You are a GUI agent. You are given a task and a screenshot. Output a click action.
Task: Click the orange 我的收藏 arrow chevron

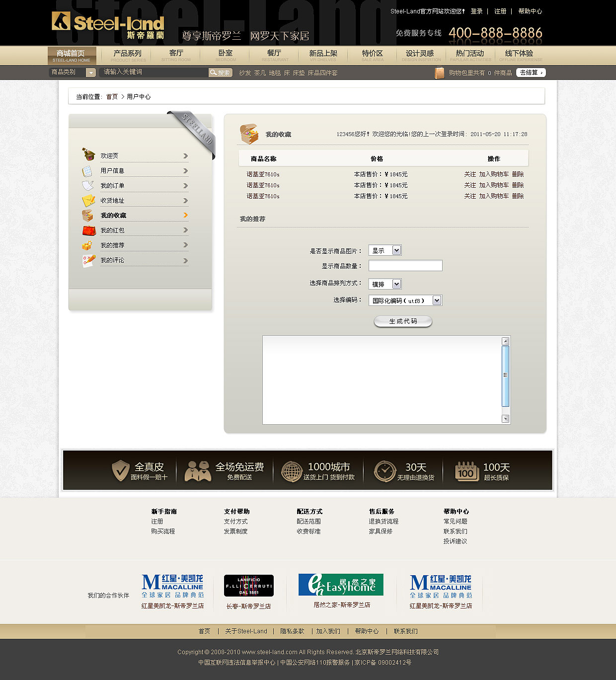click(185, 215)
